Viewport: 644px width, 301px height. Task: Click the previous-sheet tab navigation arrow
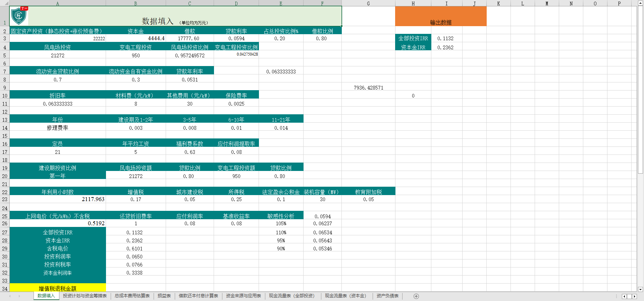click(x=10, y=296)
